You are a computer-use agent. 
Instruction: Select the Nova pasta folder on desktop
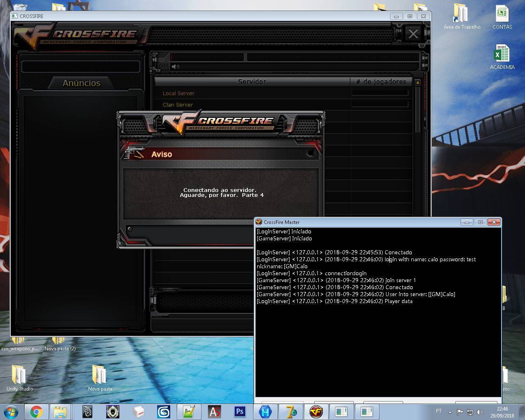(x=100, y=378)
